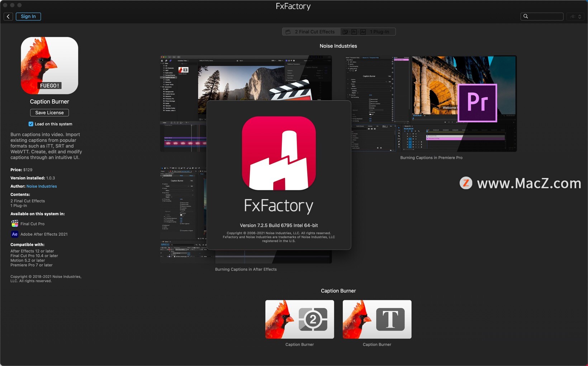Open the Premiere Pro captions screenshot

click(431, 103)
